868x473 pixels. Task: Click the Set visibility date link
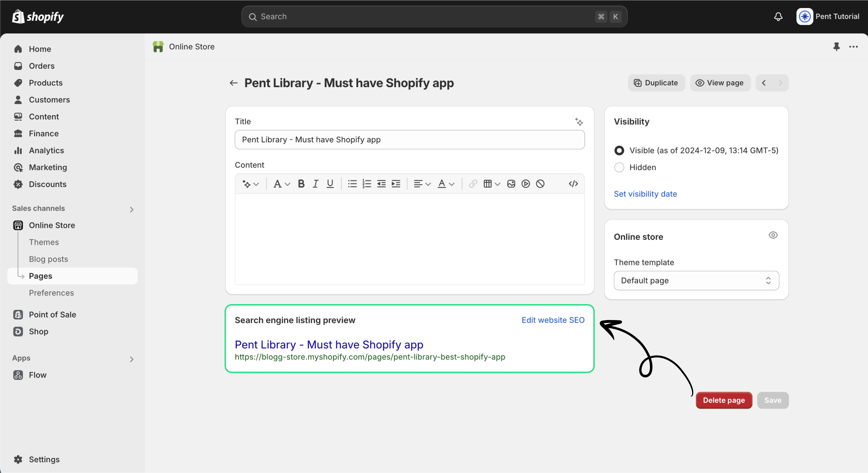(645, 194)
